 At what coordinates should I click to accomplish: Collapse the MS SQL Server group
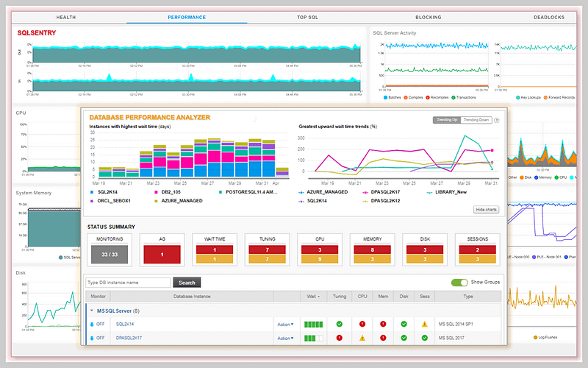pyautogui.click(x=91, y=311)
